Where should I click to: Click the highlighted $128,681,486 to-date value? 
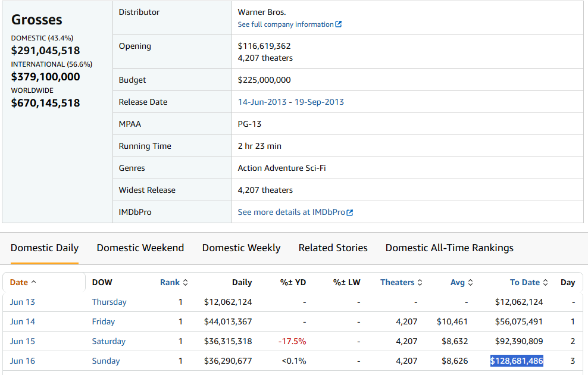click(x=517, y=361)
